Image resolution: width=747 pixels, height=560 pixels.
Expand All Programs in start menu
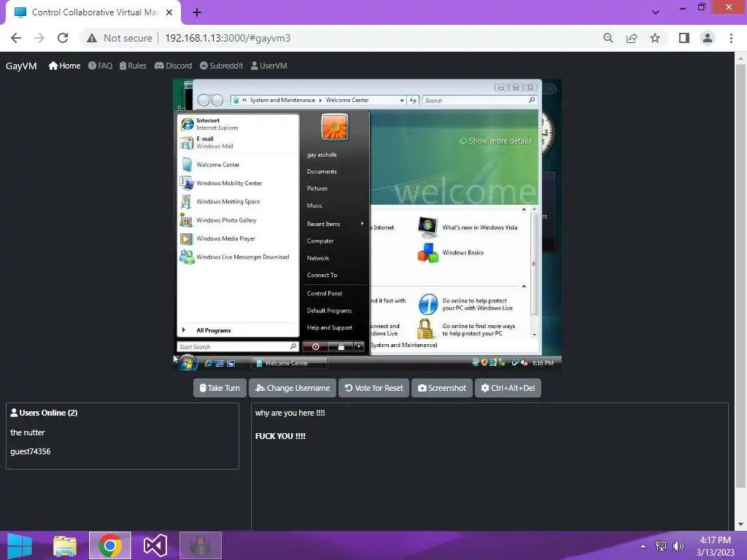238,330
